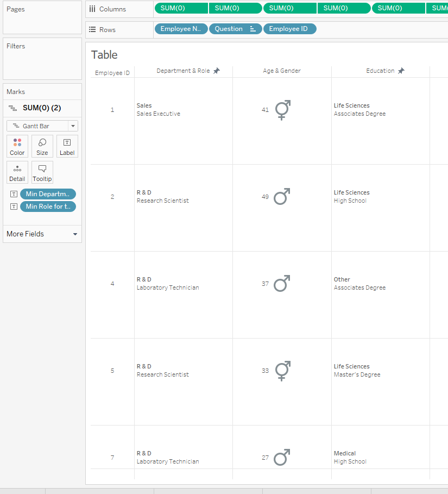The width and height of the screenshot is (448, 494).
Task: Click the Age & Gender column header
Action: pos(282,71)
